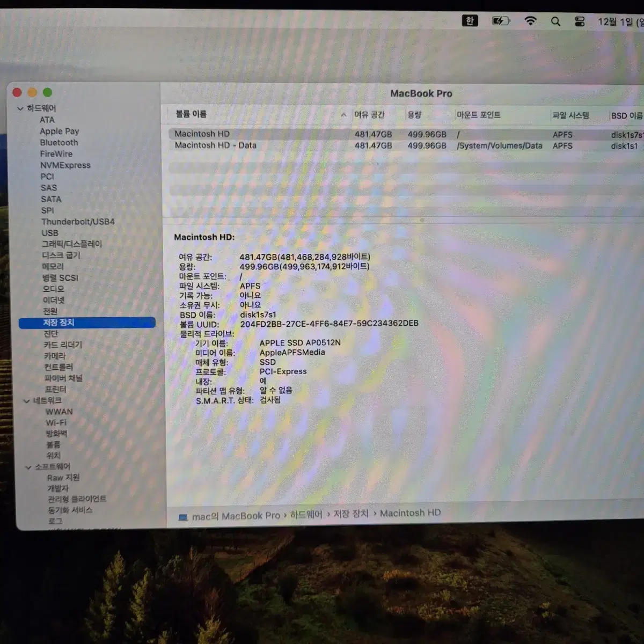Sort by 여유 공간 column header
This screenshot has width=644, height=644.
(x=369, y=114)
